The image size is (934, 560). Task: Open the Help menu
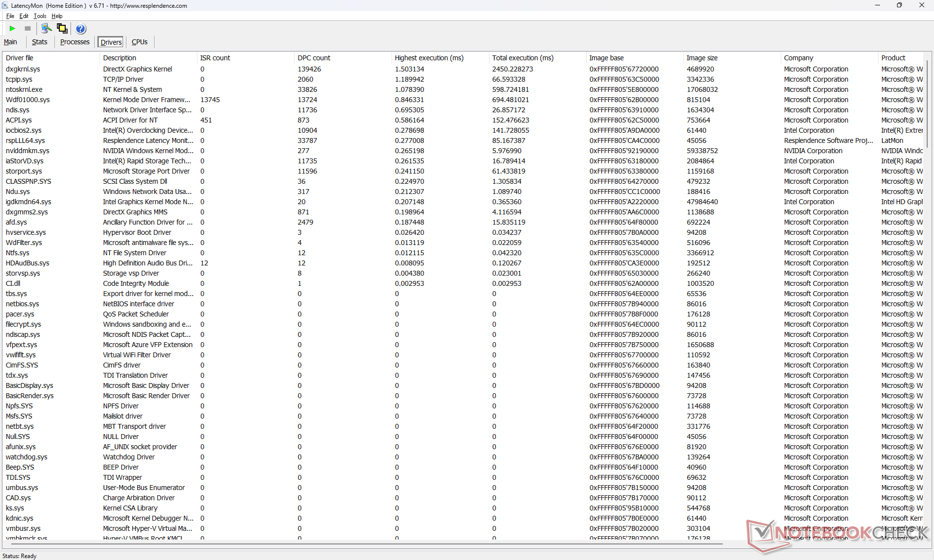click(x=57, y=16)
